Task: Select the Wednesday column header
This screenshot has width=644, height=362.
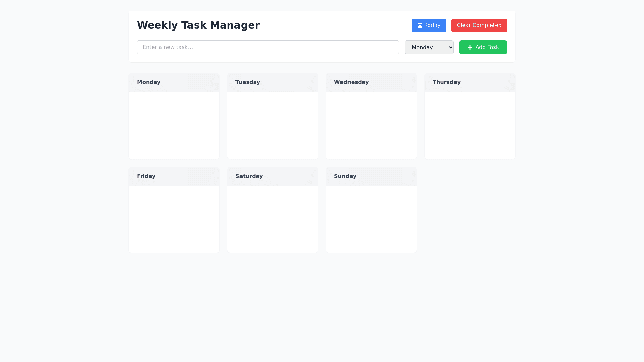Action: (351, 82)
